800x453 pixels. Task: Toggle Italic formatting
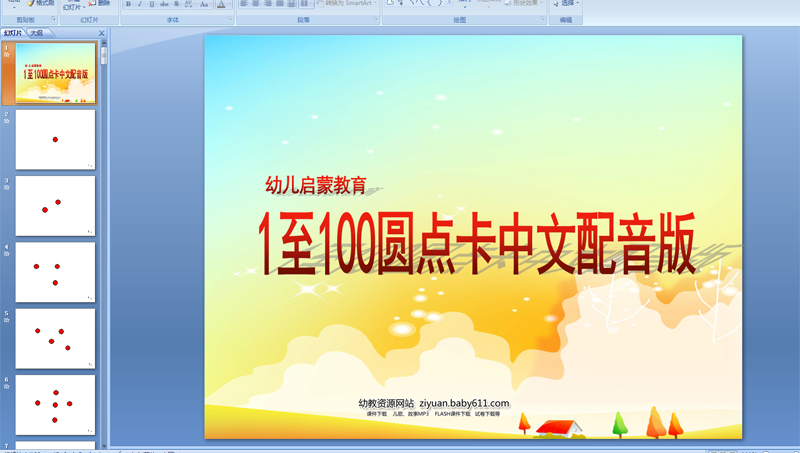coord(140,4)
